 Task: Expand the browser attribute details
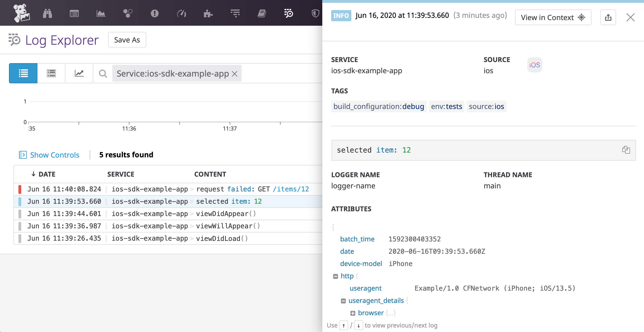(x=353, y=313)
